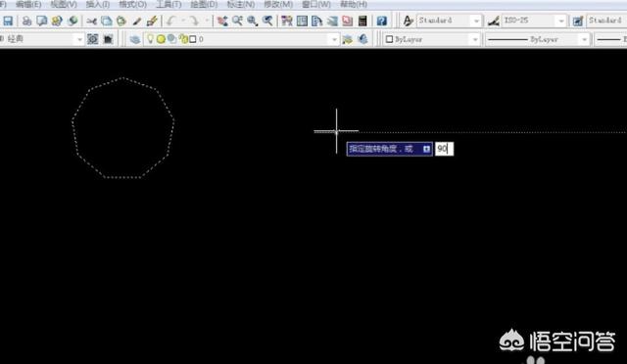Click the Pan realtime icon
The height and width of the screenshot is (364, 627).
tap(222, 21)
